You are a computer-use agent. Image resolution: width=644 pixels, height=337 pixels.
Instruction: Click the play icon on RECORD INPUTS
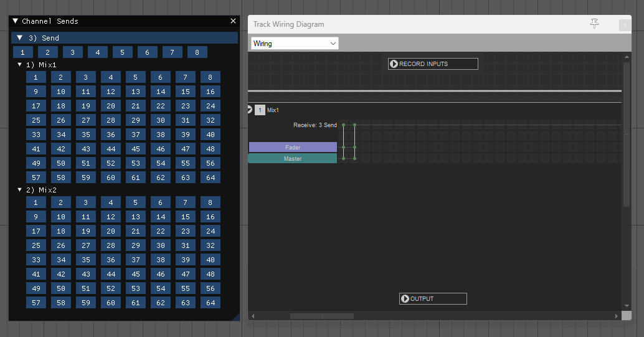click(x=394, y=64)
